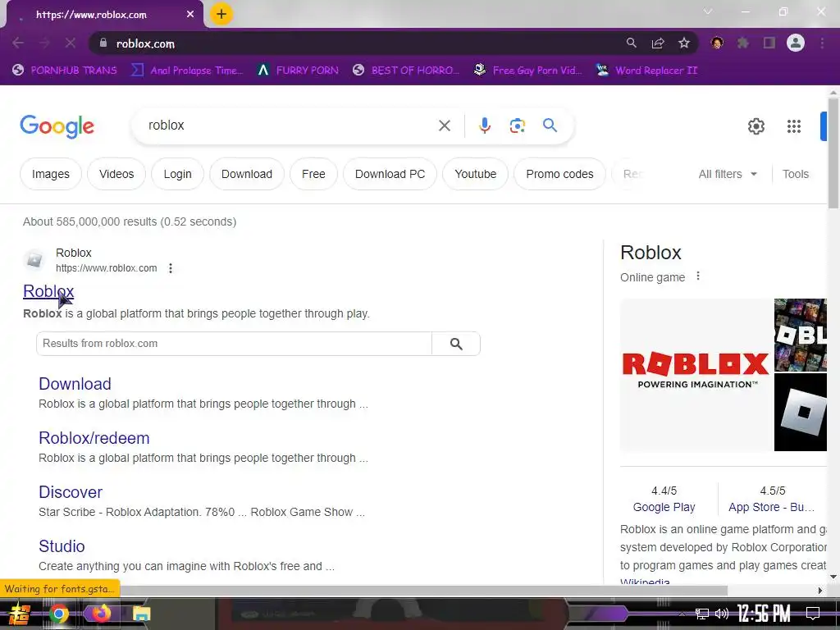Open Google quick settings gear

click(756, 126)
